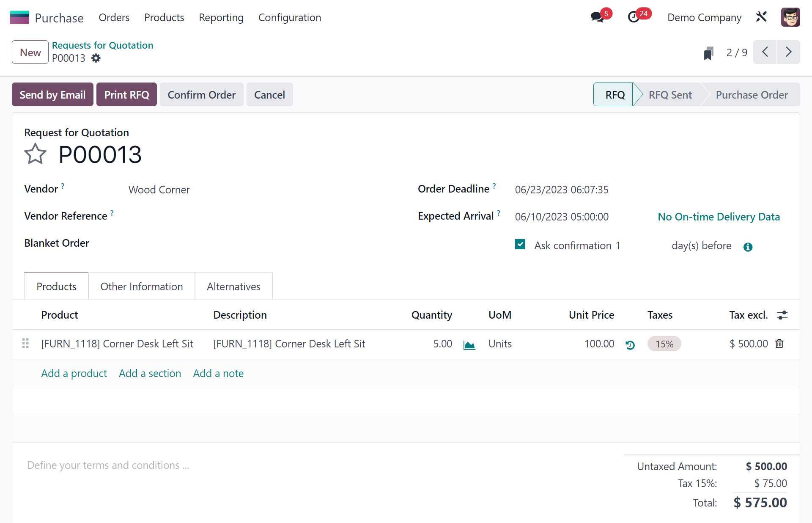This screenshot has width=812, height=523.
Task: Open the activities clock icon
Action: pyautogui.click(x=633, y=17)
